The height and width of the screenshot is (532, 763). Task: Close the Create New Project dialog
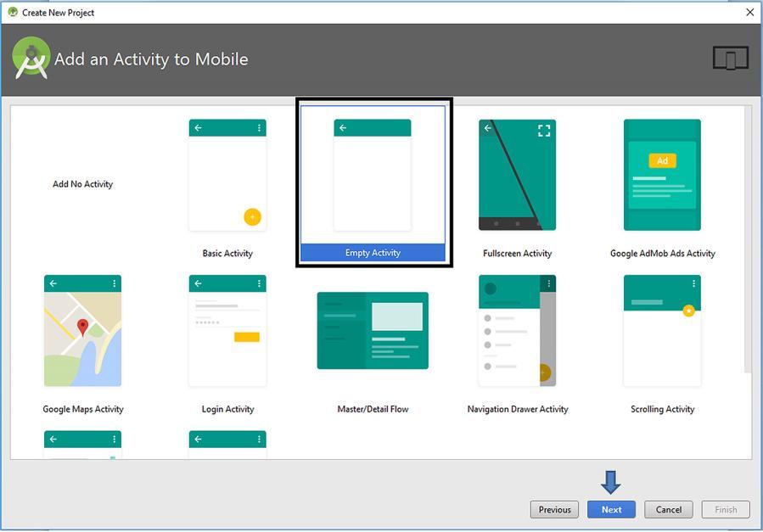(750, 12)
